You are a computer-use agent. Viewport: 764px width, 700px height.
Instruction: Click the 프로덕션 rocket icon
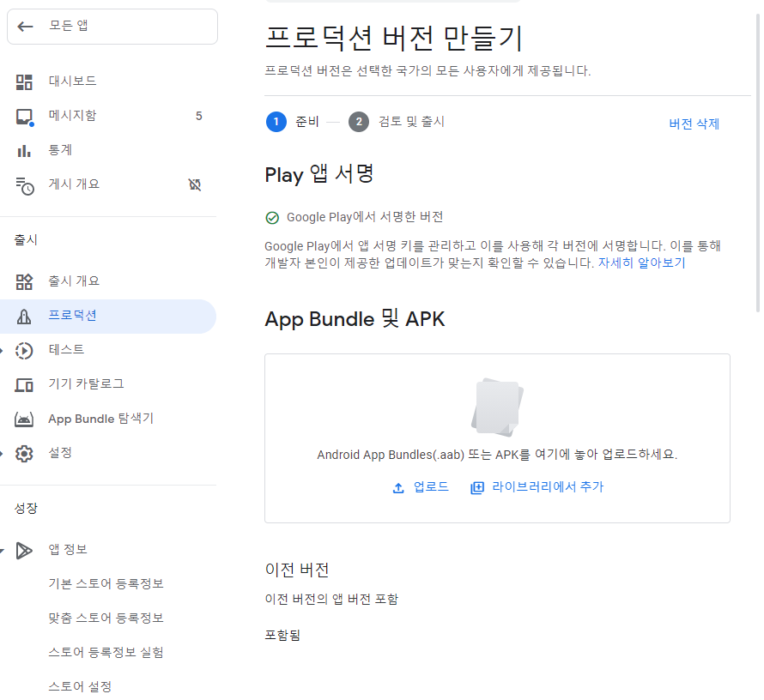24,317
